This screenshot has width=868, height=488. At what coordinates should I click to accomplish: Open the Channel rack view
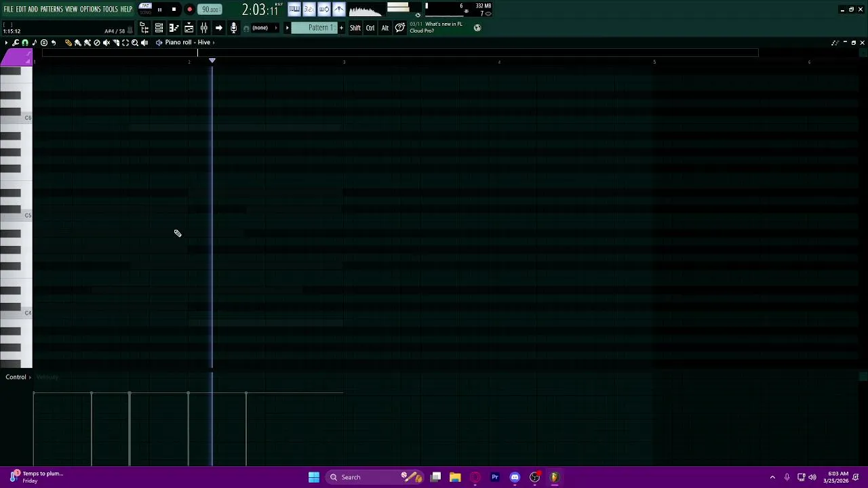(159, 28)
